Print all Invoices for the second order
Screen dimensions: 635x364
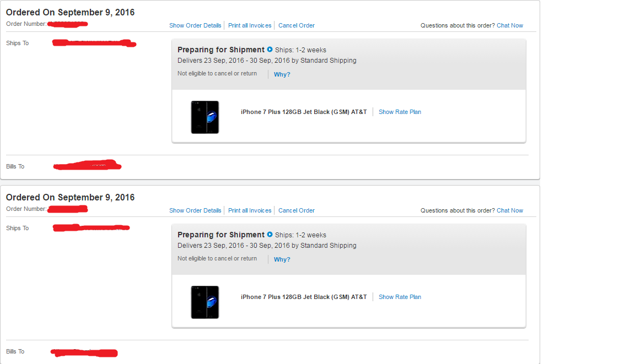(250, 210)
